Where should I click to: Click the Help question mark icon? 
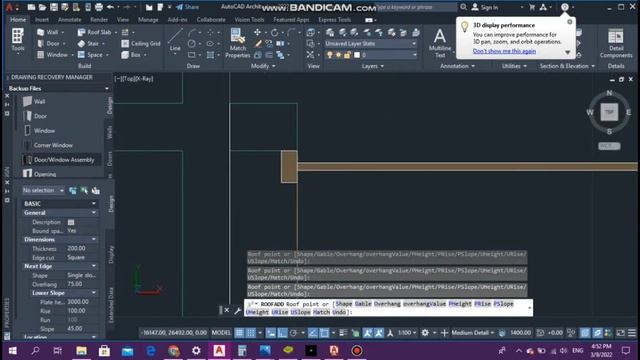(x=565, y=7)
